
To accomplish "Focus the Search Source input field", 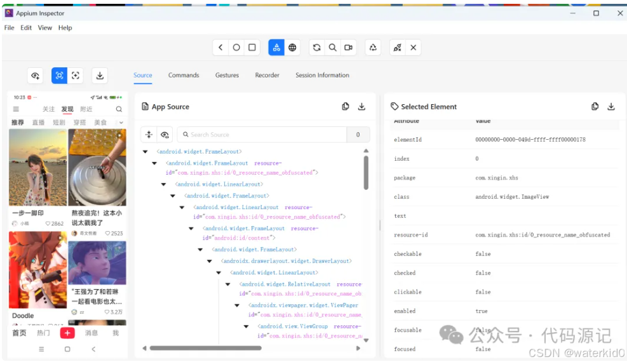I will pyautogui.click(x=262, y=135).
